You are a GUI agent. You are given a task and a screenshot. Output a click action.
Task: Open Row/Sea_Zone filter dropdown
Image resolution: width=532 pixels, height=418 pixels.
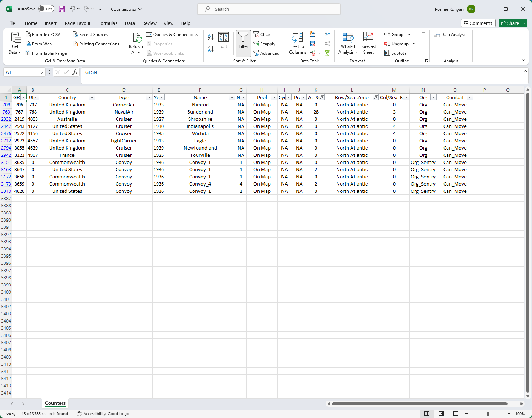pos(375,97)
